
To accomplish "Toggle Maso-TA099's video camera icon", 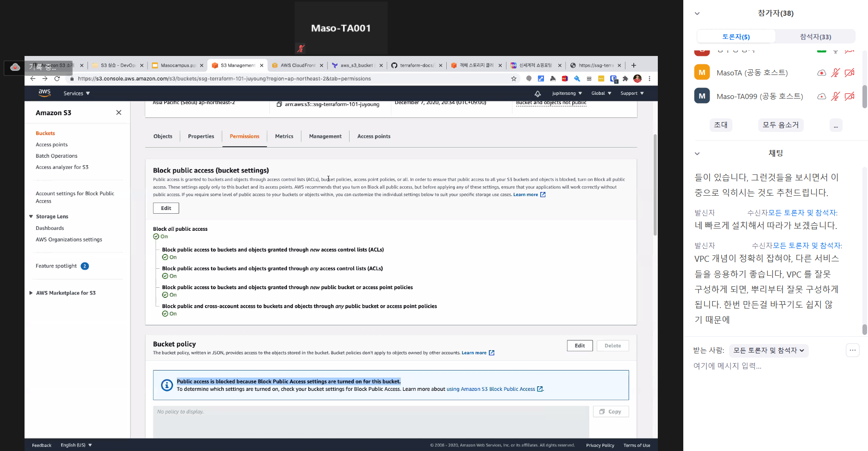I will (x=849, y=96).
